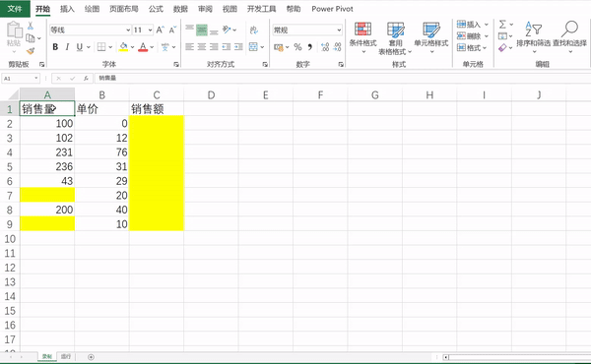
Task: Open font dialog launcher
Action: click(176, 64)
